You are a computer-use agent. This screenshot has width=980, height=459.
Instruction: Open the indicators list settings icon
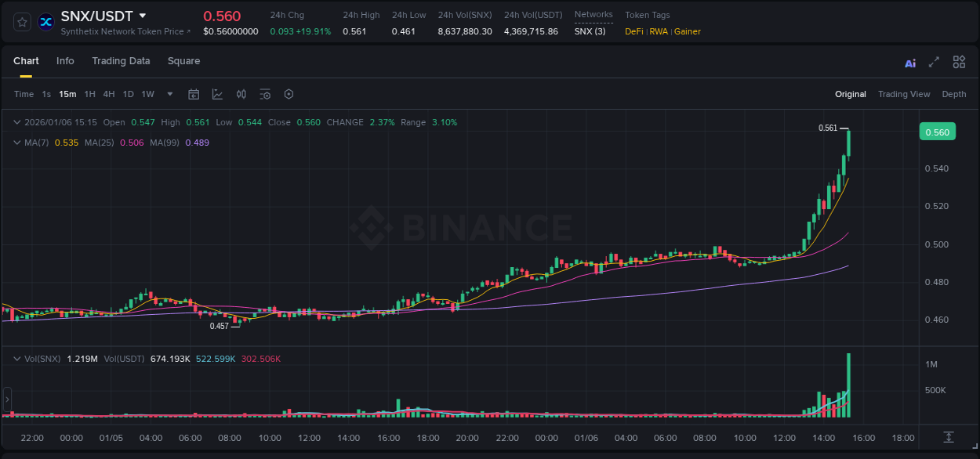pos(265,94)
